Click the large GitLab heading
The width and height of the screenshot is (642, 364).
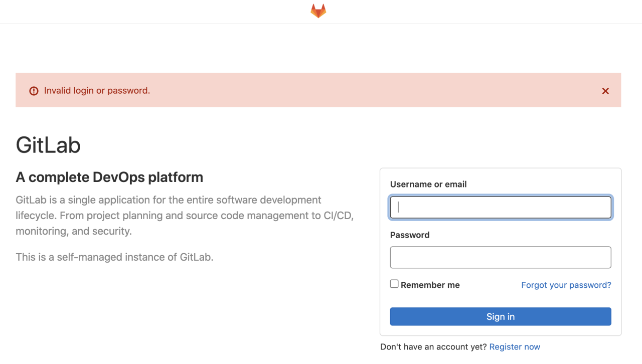48,145
